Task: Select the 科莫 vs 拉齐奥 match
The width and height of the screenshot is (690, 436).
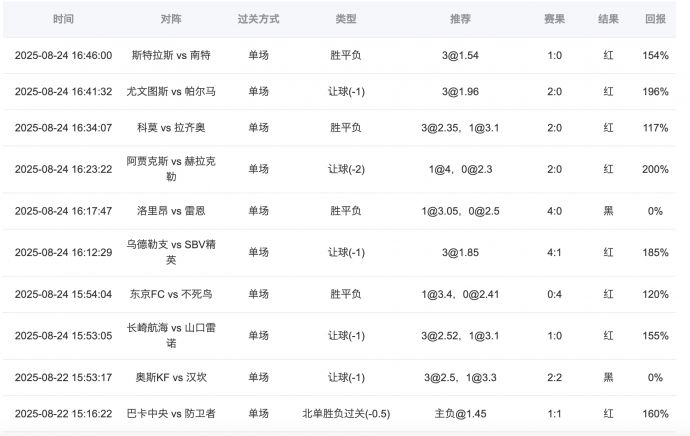Action: (171, 128)
